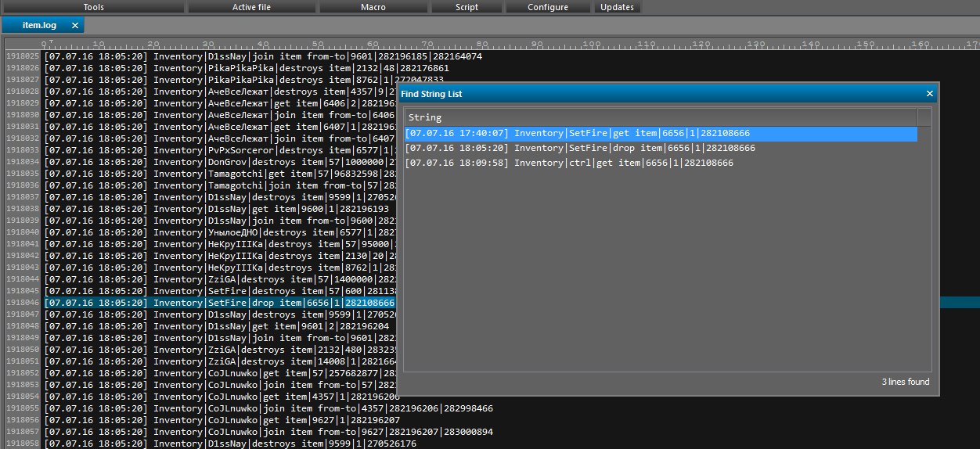The image size is (980, 449).
Task: Click the empty header box beside String column
Action: coord(924,118)
